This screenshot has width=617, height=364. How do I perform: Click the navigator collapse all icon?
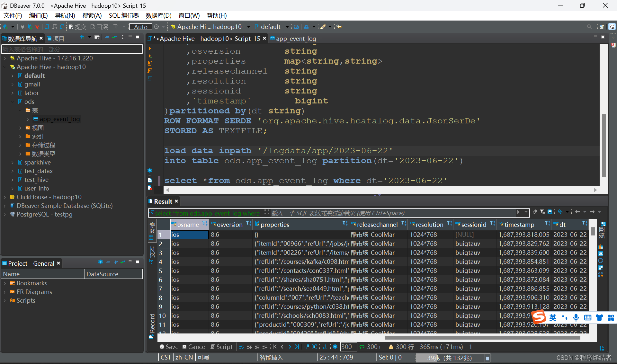pos(107,37)
